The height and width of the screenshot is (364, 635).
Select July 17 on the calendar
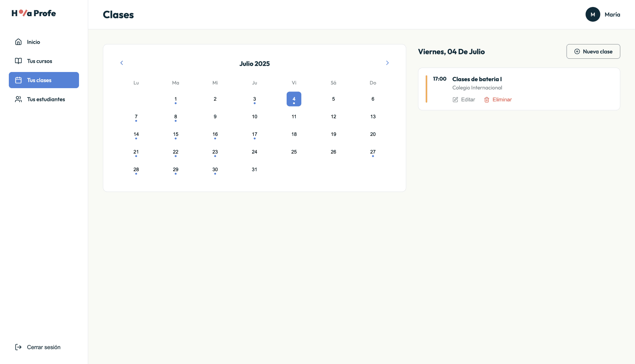click(254, 134)
